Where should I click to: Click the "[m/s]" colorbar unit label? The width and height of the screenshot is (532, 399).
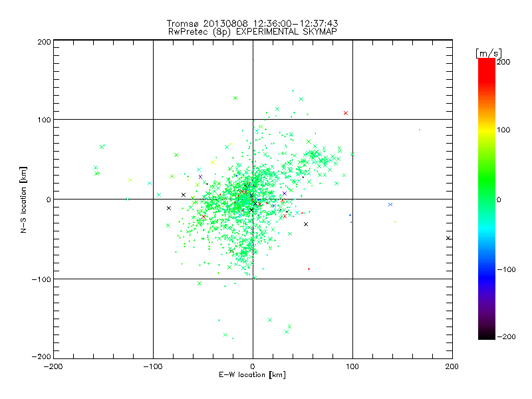pos(488,53)
